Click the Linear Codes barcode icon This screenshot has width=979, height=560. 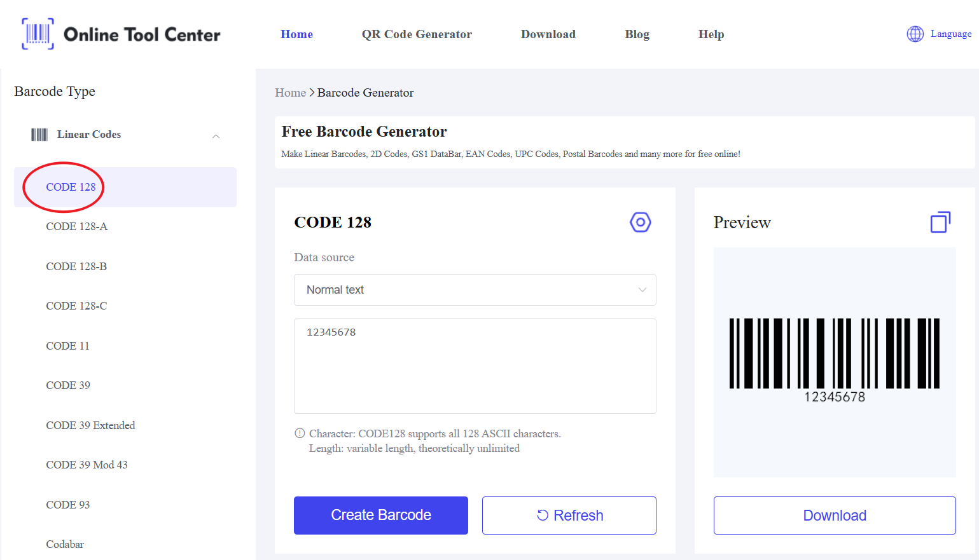tap(39, 135)
